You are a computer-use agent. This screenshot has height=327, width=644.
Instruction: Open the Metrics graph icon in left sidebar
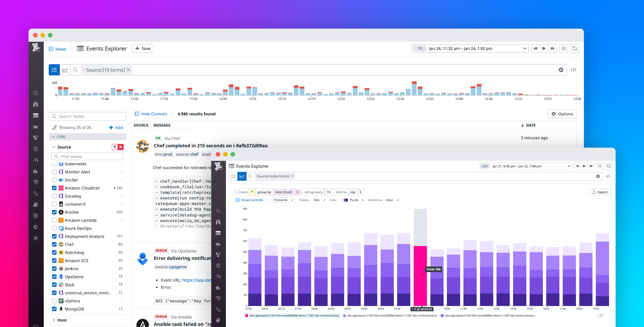coord(36,127)
